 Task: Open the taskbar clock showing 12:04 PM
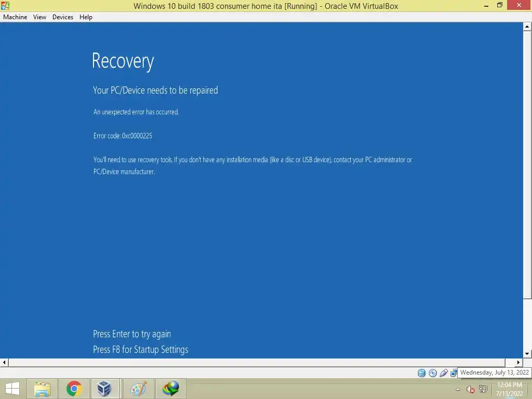coord(510,389)
